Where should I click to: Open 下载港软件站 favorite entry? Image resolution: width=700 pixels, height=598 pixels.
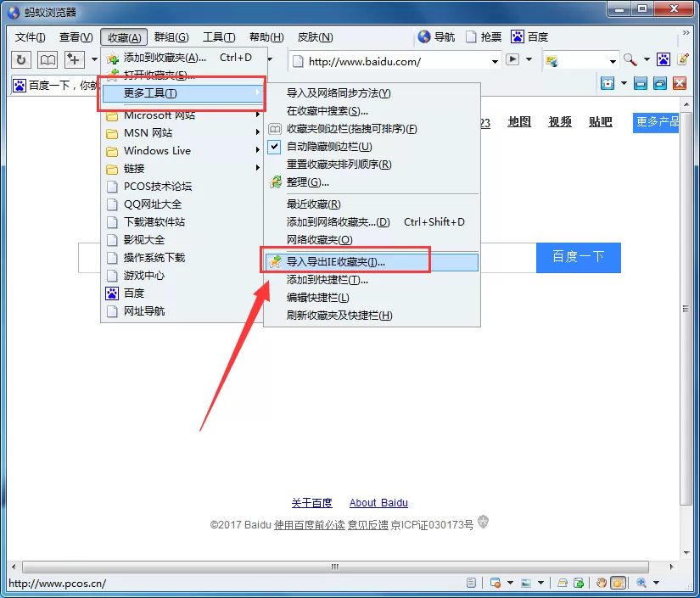(183, 221)
